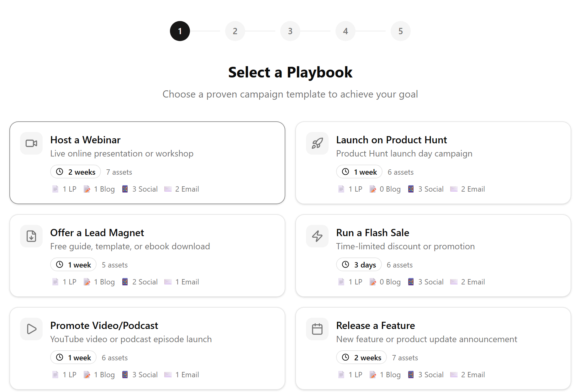
Task: Select the Host a Webinar playbook
Action: (x=147, y=163)
